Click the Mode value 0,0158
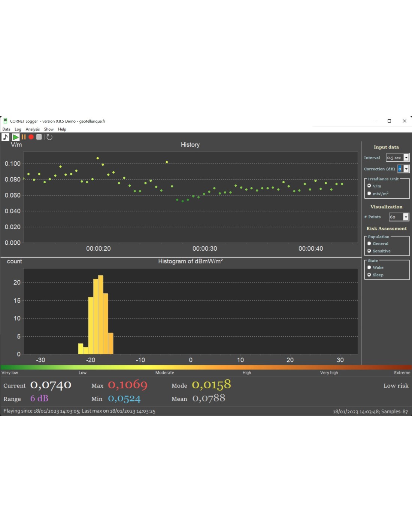The width and height of the screenshot is (412, 532). click(212, 385)
